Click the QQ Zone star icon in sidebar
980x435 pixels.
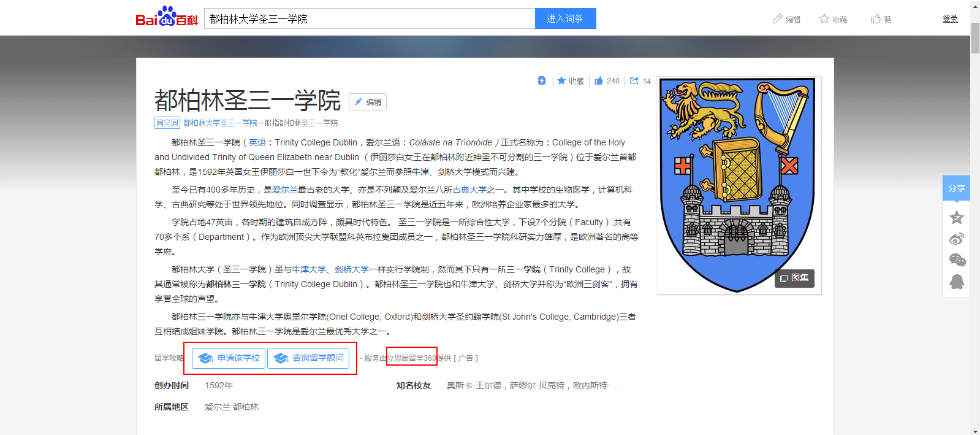[x=956, y=217]
